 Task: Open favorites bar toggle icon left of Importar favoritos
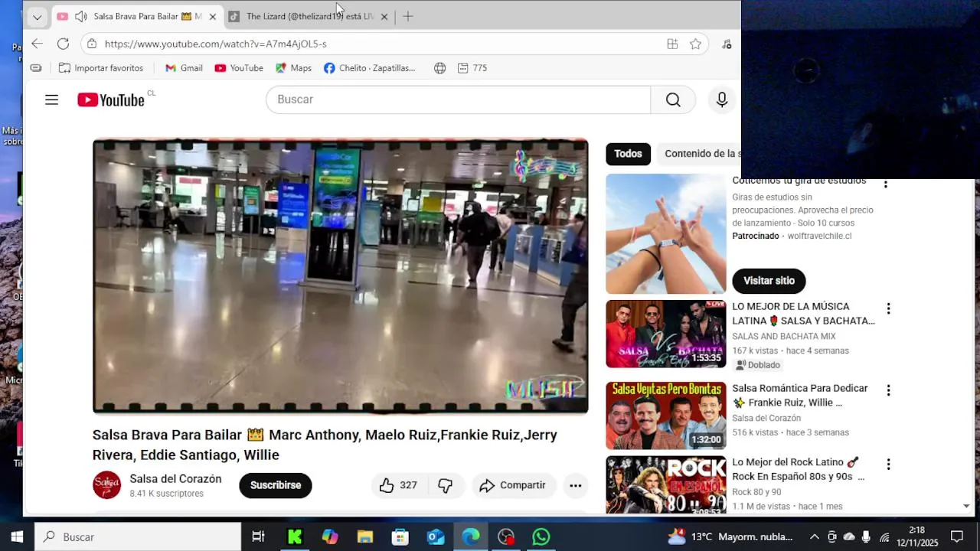[x=36, y=68]
